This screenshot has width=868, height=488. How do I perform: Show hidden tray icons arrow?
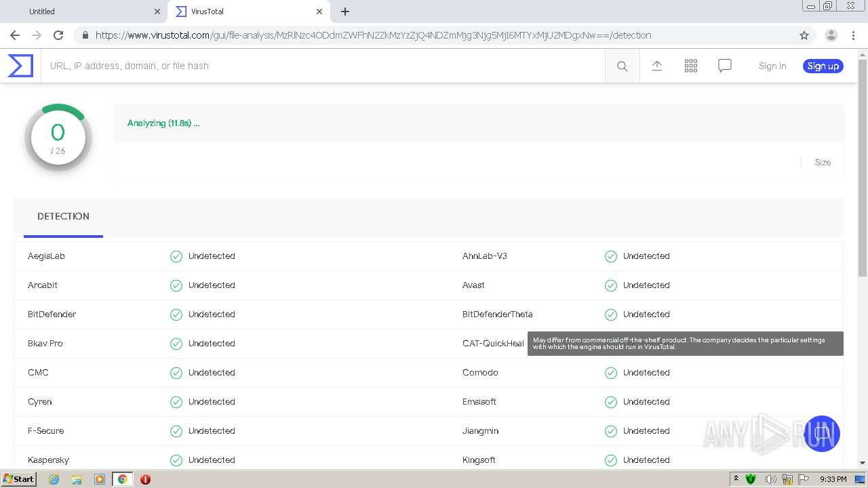[736, 479]
